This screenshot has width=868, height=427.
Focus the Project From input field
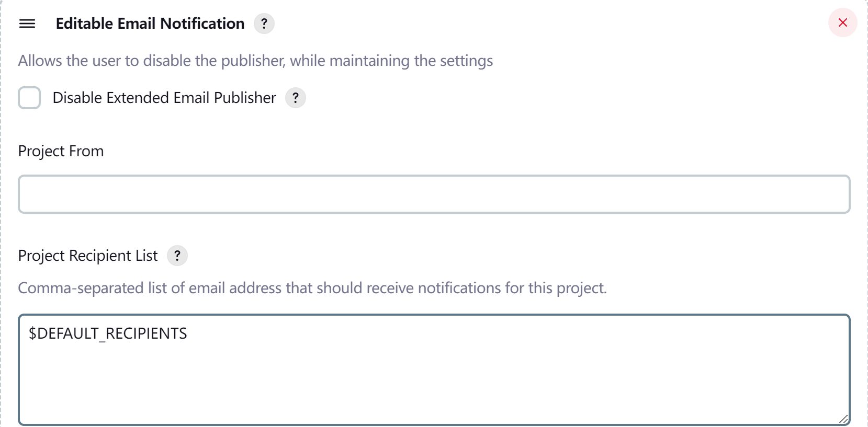click(x=434, y=194)
